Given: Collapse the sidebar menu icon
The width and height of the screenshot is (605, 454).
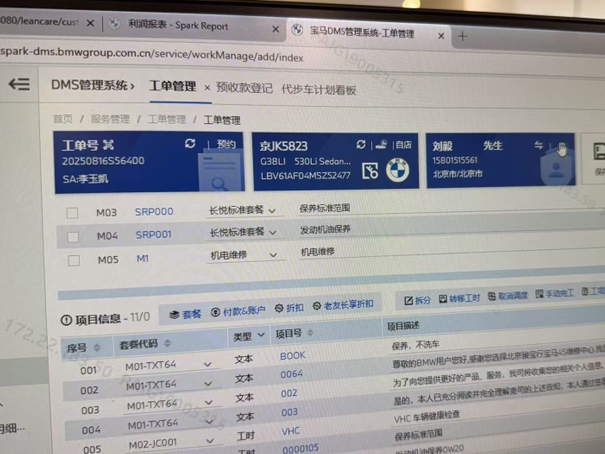Looking at the screenshot, I should [19, 85].
